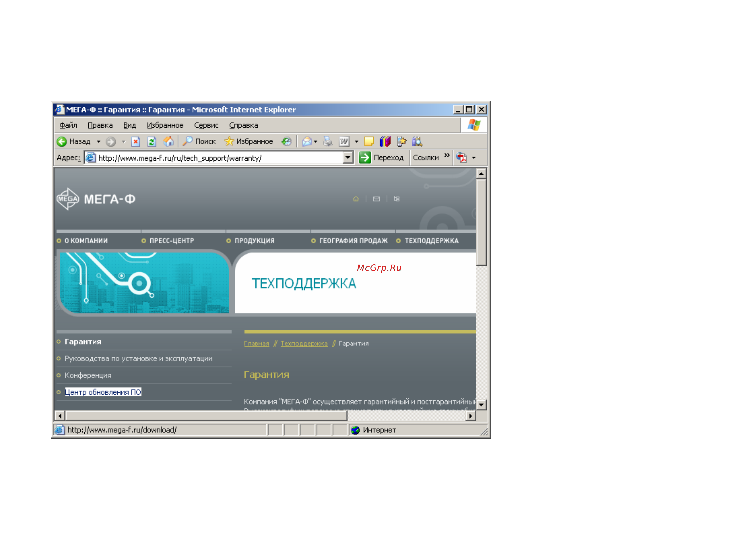Open ПРЕСС-ЦЕНТР site section
756x535 pixels.
171,241
